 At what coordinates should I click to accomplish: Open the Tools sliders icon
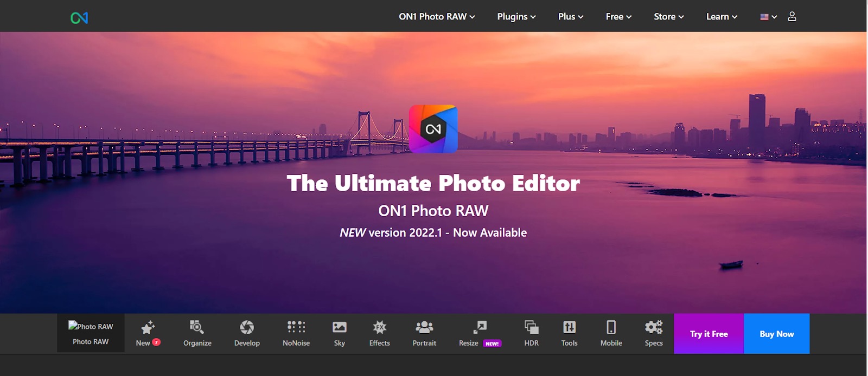click(x=570, y=327)
